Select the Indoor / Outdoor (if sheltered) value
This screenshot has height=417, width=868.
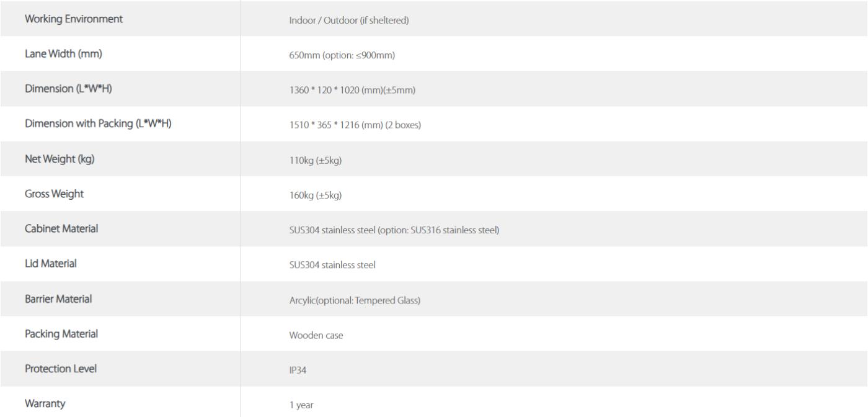coord(349,21)
